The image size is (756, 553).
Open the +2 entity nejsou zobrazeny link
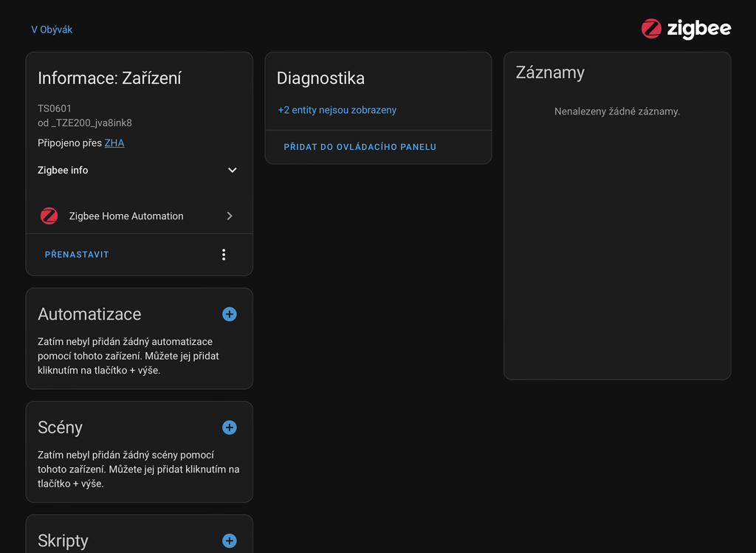pyautogui.click(x=337, y=109)
